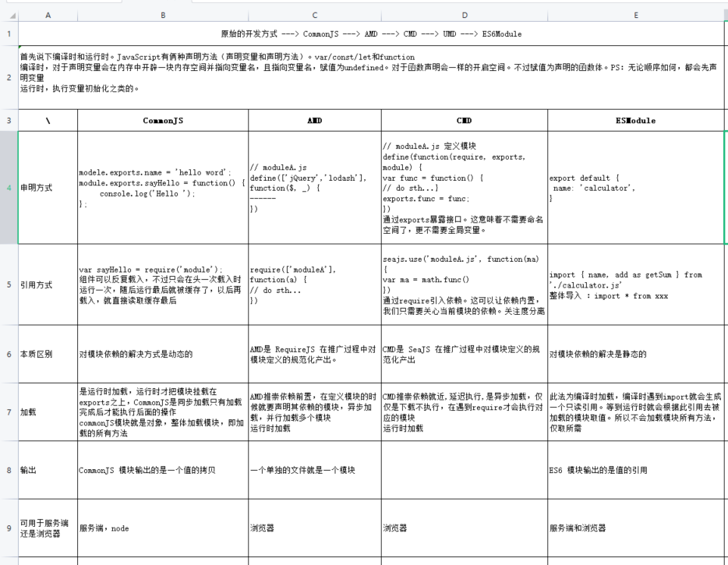This screenshot has width=728, height=565.
Task: Select row 9 header
Action: tap(9, 528)
